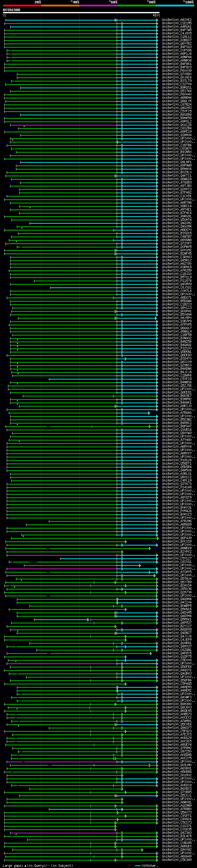This screenshot has height=868, width=197.
Task: Select hit label UniRef100_Q01CZ6
Action: coord(176,125)
